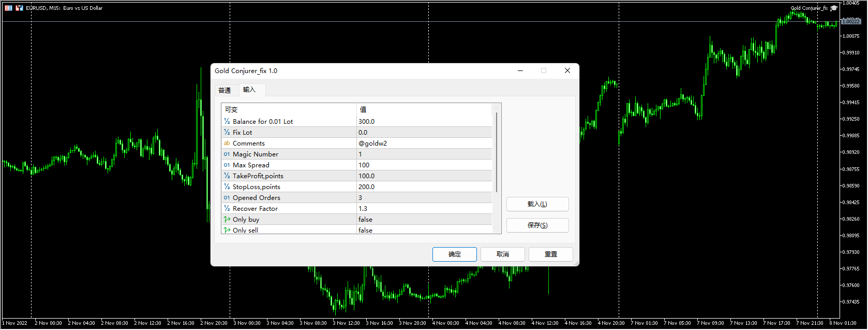Save the settings with 保存(S)
This screenshot has height=330, width=868.
point(537,225)
